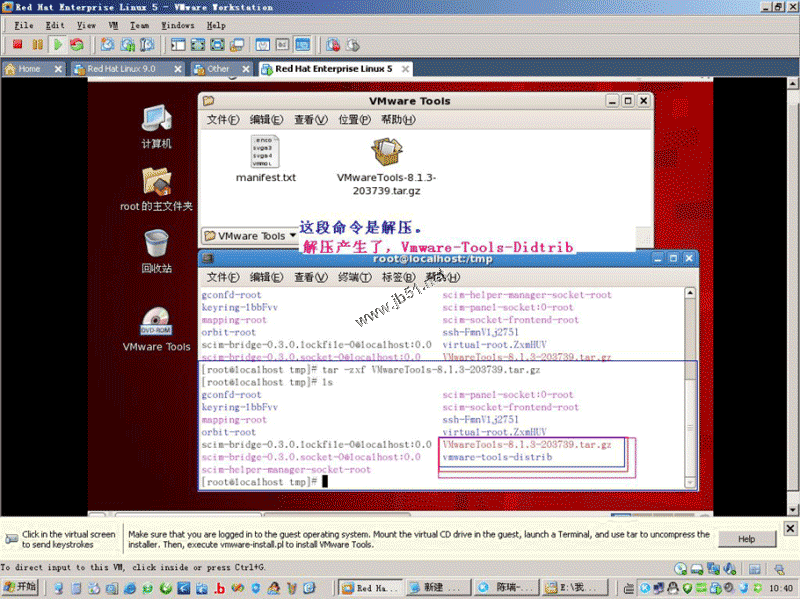Open 终端(T) menu in the terminal window

355,277
